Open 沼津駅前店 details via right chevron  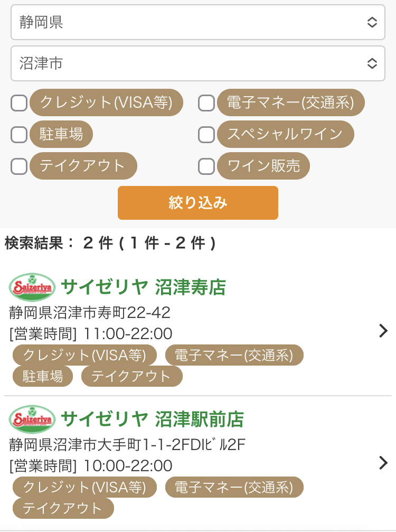[383, 463]
